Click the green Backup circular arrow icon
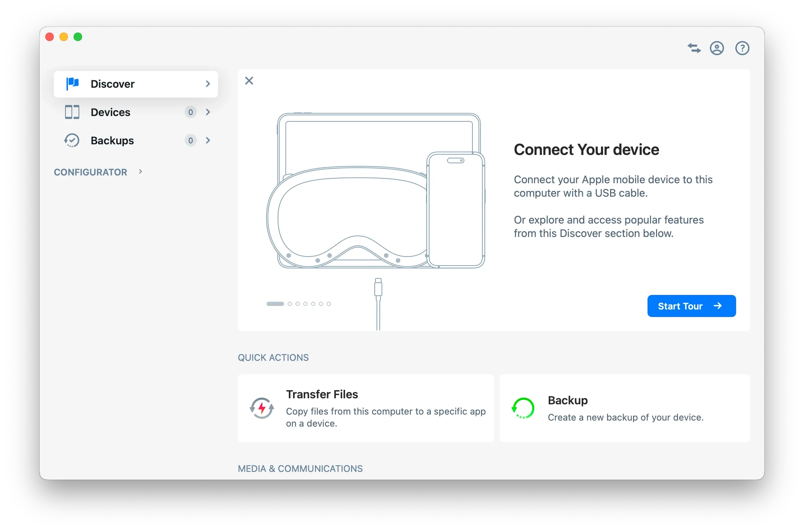This screenshot has width=804, height=532. (x=523, y=407)
